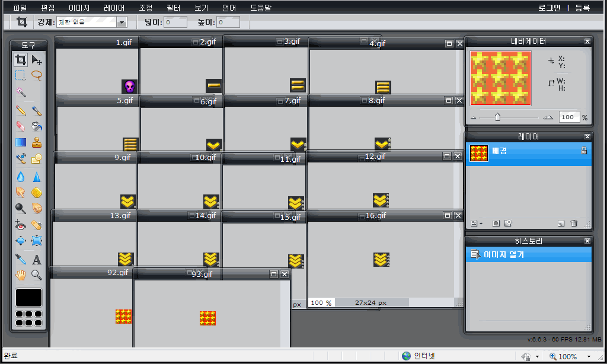Open the 레이어 menu
Screen dimensions: 607x364
point(114,8)
